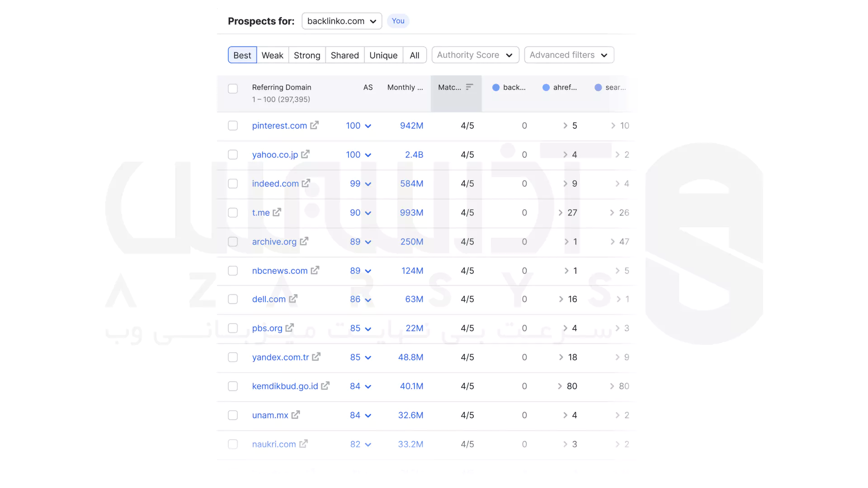The image size is (868, 488).
Task: Check the select-all checkbox in header
Action: point(233,89)
